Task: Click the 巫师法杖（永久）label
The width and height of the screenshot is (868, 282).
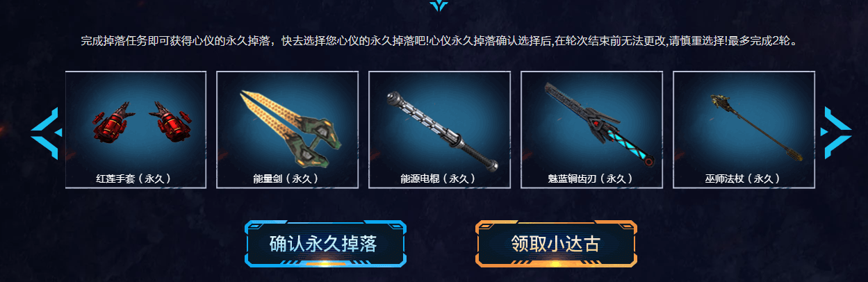Action: coord(743,179)
